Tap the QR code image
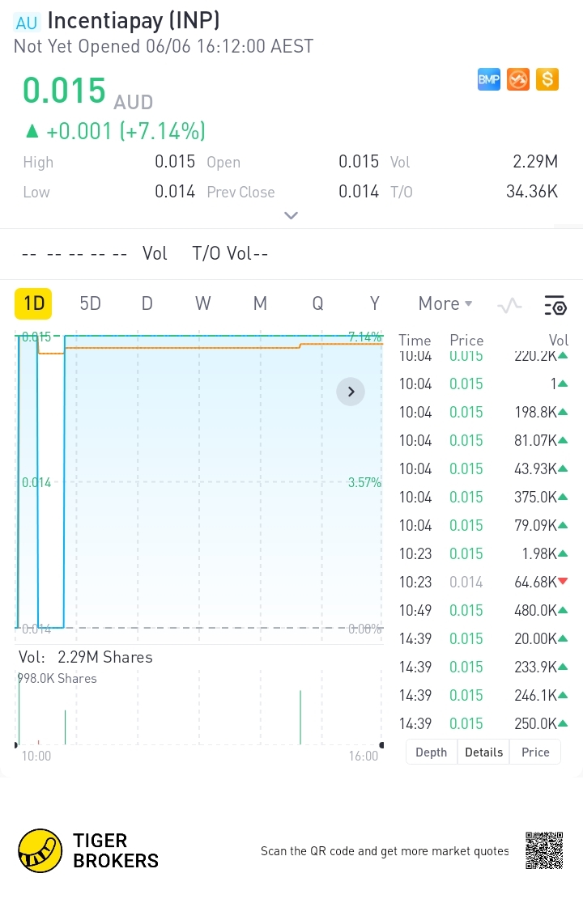This screenshot has width=583, height=924. [543, 850]
